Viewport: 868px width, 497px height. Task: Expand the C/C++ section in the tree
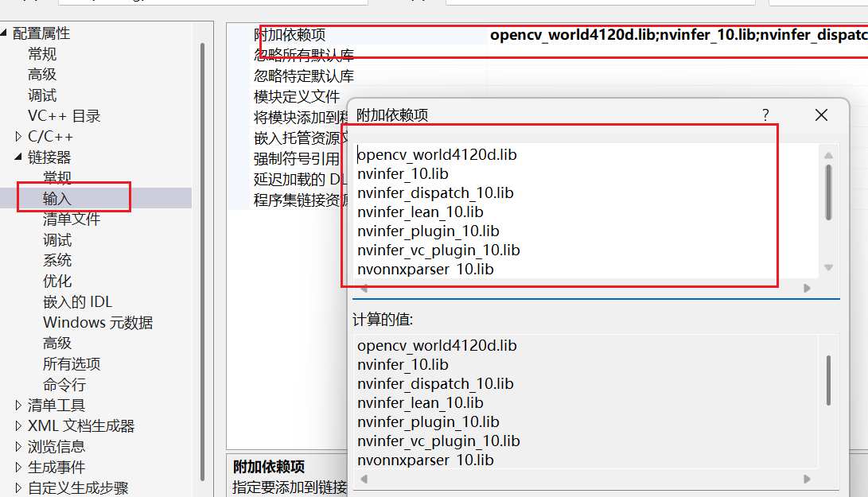[18, 135]
